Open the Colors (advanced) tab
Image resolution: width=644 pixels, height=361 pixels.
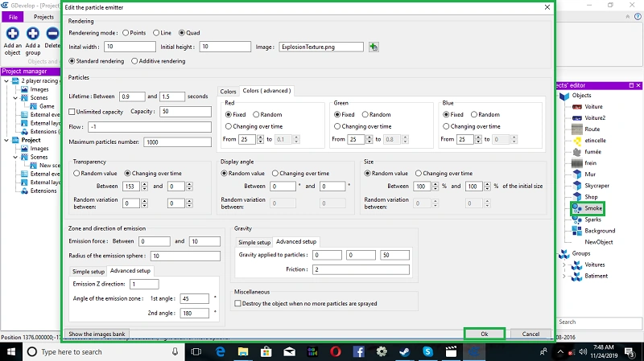pos(266,91)
